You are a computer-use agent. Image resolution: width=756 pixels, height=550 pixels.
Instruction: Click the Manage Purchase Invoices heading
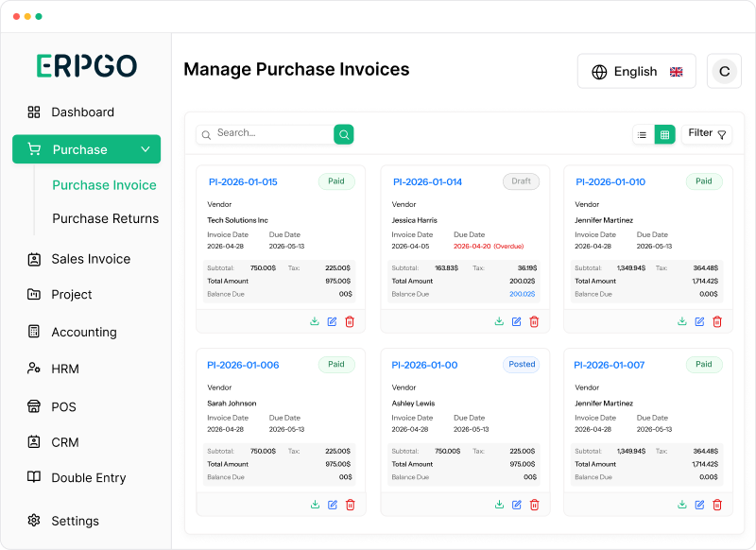click(x=297, y=69)
